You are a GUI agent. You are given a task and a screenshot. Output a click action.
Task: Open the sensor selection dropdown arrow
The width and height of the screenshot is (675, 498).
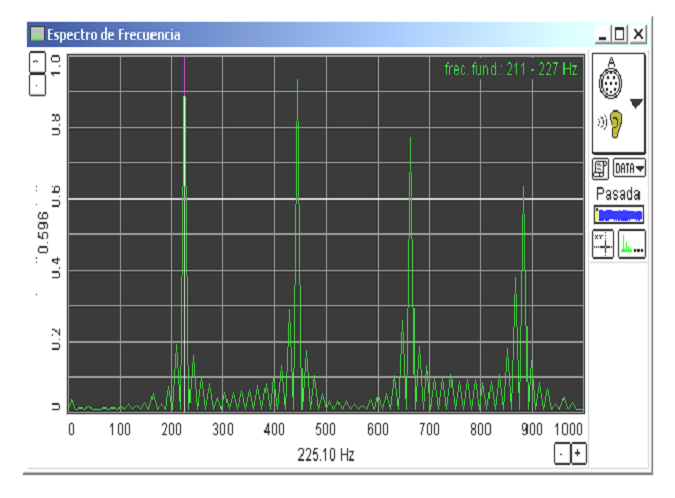[636, 103]
